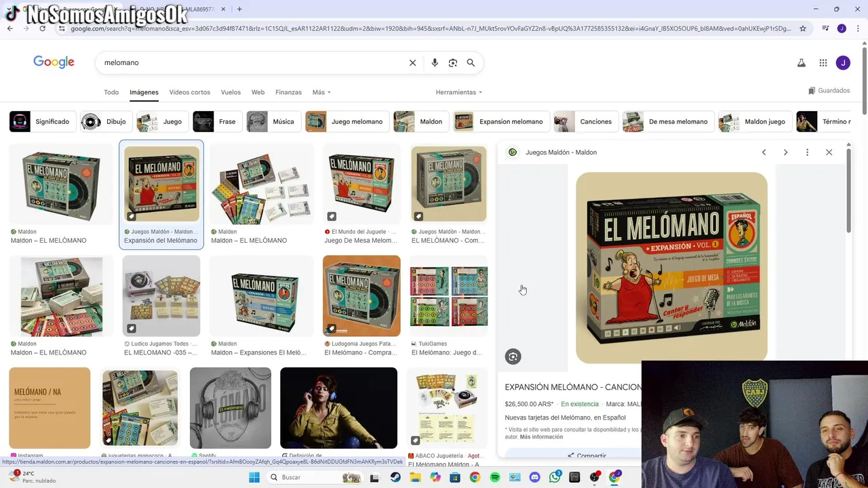Open the Juego De Mesa Melom... thumbnail

[x=361, y=184]
